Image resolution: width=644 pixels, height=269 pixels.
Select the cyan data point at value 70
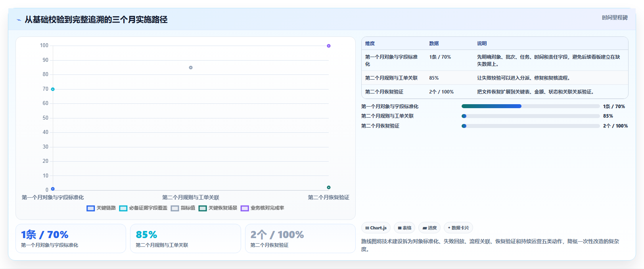pyautogui.click(x=53, y=89)
